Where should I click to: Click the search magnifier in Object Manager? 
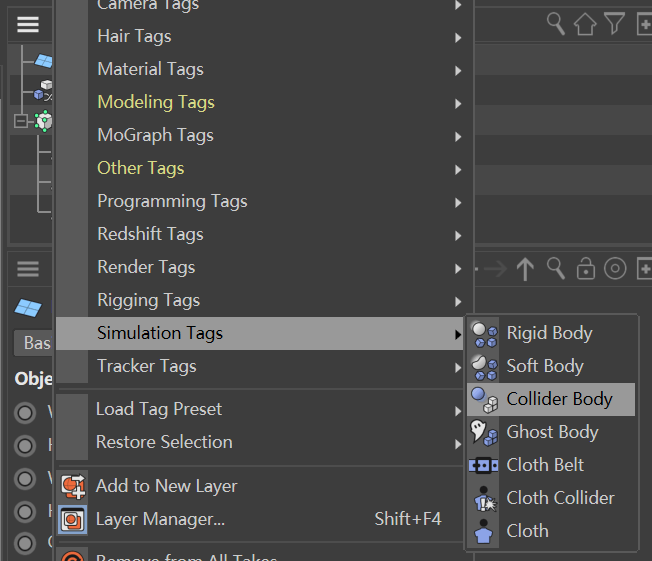point(556,24)
